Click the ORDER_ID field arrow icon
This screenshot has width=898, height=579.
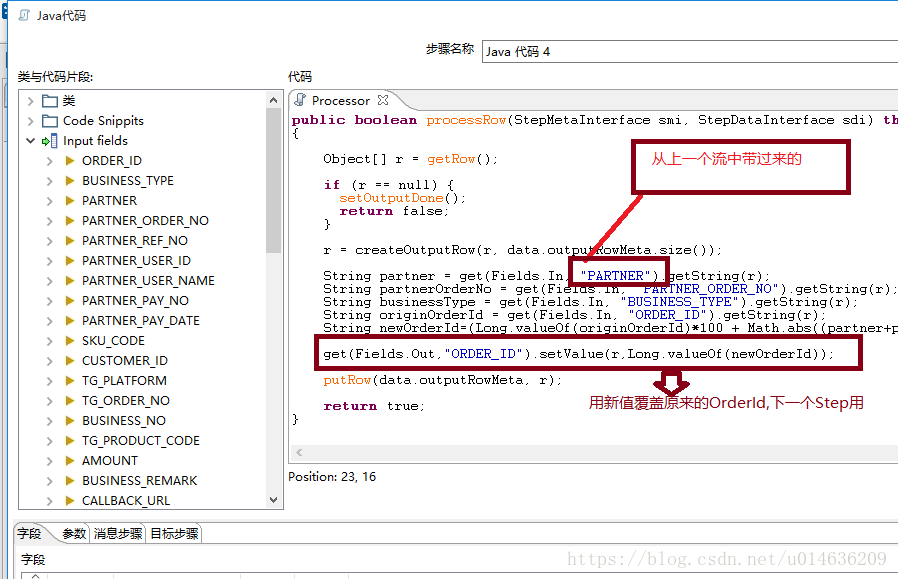[x=70, y=161]
